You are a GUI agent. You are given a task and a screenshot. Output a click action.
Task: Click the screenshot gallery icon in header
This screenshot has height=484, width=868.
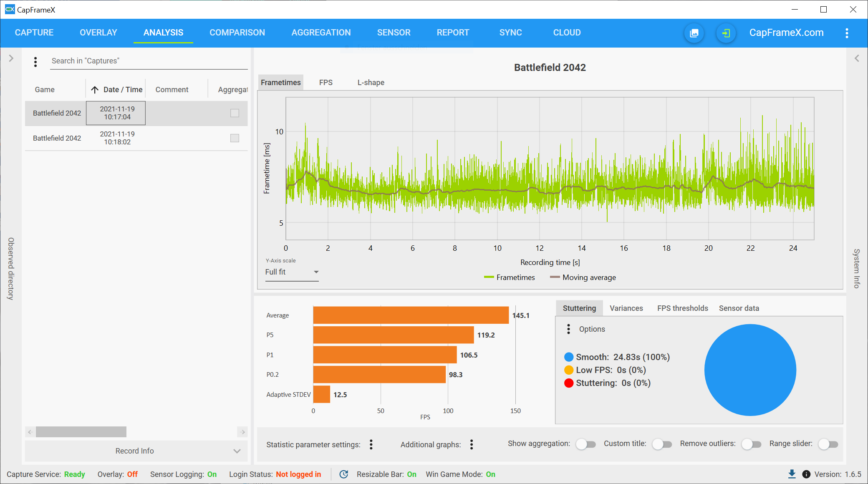[694, 33]
